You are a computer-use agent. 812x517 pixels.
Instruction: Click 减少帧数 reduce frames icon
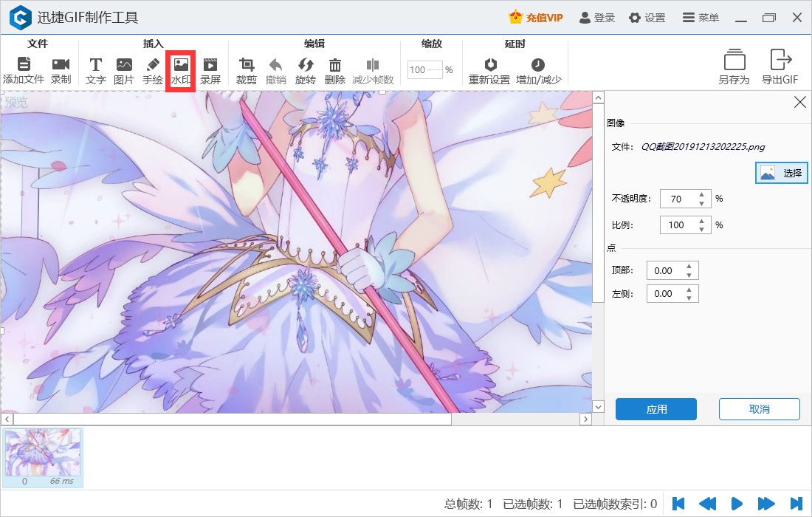pos(373,64)
